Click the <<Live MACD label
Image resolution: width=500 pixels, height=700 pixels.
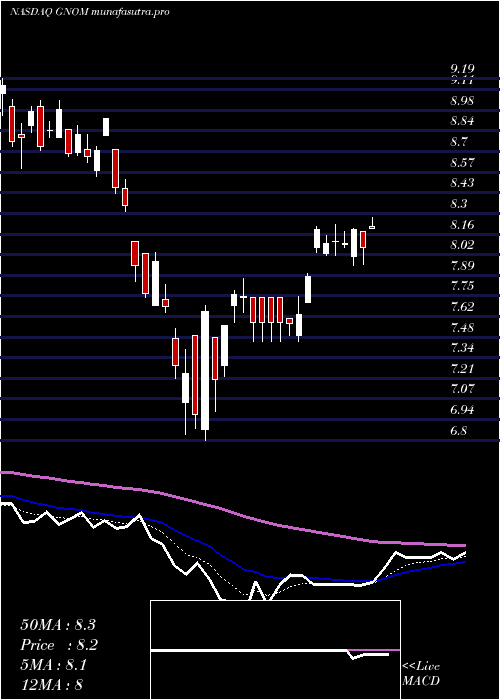pos(421,674)
